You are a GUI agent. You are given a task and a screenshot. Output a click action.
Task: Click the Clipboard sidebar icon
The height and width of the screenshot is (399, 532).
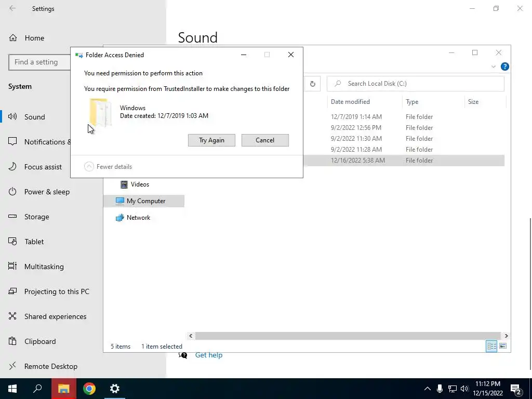(12, 341)
